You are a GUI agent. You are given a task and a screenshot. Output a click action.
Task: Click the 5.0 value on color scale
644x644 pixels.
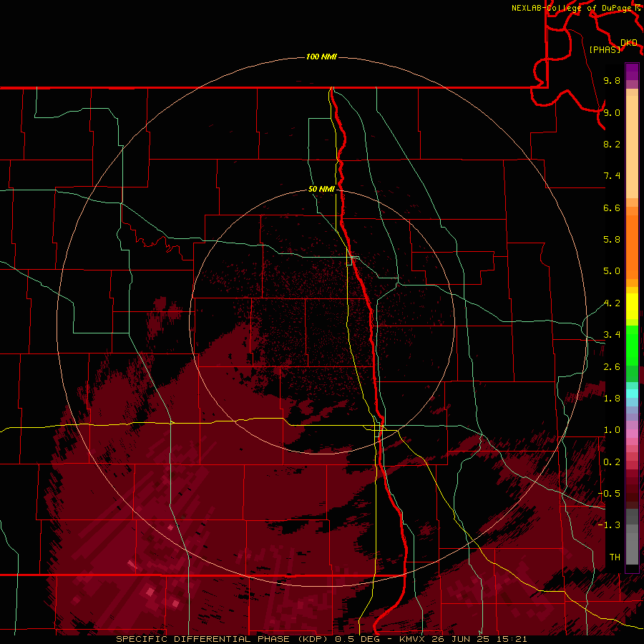tap(612, 271)
